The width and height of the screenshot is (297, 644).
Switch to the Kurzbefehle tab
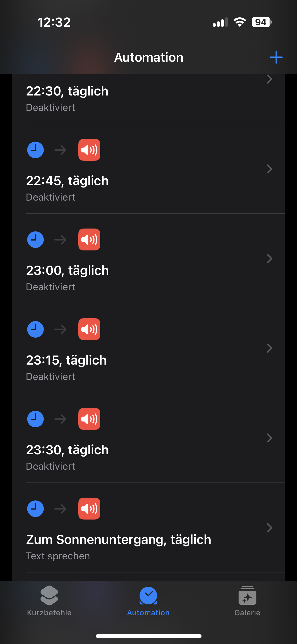tap(49, 601)
